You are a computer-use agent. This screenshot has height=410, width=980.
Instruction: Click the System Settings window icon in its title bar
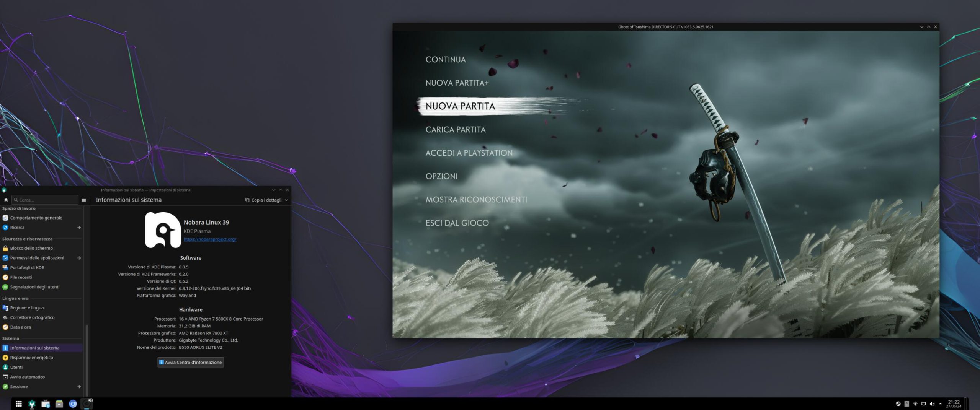pos(4,190)
